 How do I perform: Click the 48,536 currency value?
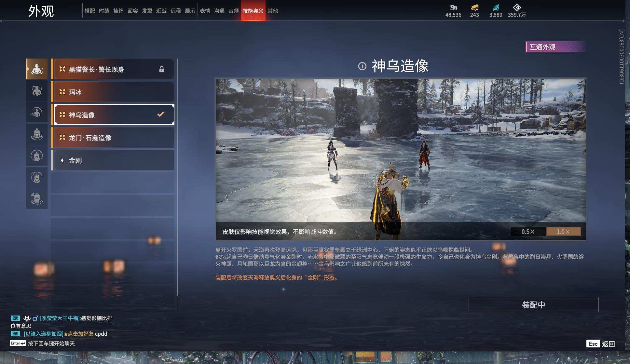[x=453, y=15]
